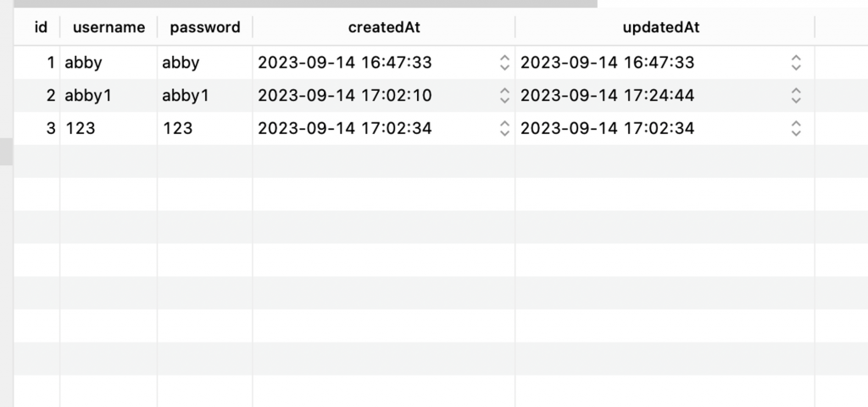The height and width of the screenshot is (407, 868).
Task: Click the updatedAt stepper in row 3
Action: pyautogui.click(x=795, y=129)
